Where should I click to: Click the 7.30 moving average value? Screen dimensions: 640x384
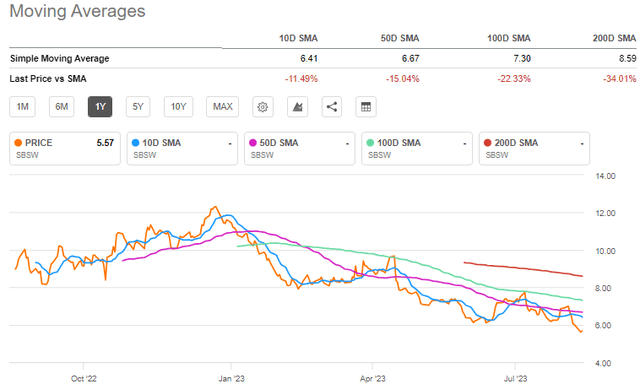pyautogui.click(x=522, y=59)
